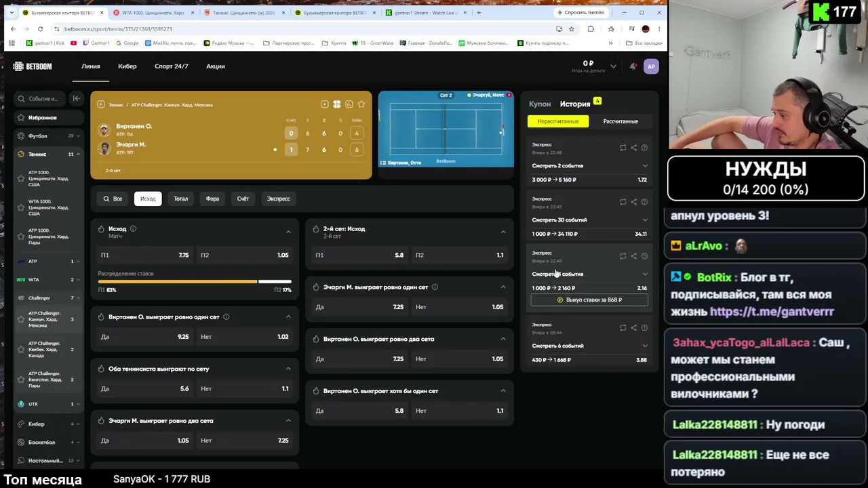Open the Акции promotions section
Image resolution: width=868 pixels, height=488 pixels.
click(x=216, y=66)
